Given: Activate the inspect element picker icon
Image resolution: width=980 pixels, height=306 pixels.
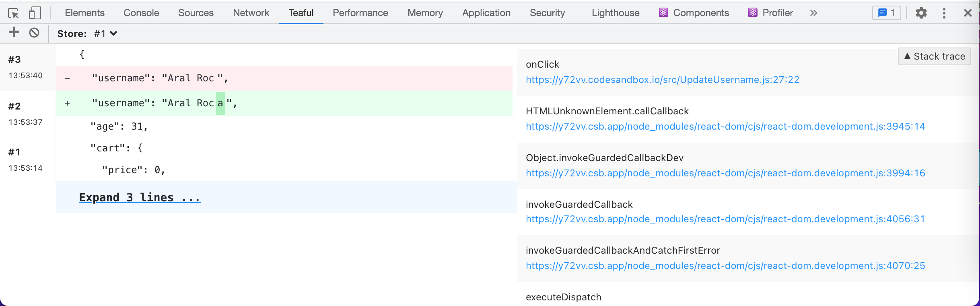Looking at the screenshot, I should tap(13, 13).
